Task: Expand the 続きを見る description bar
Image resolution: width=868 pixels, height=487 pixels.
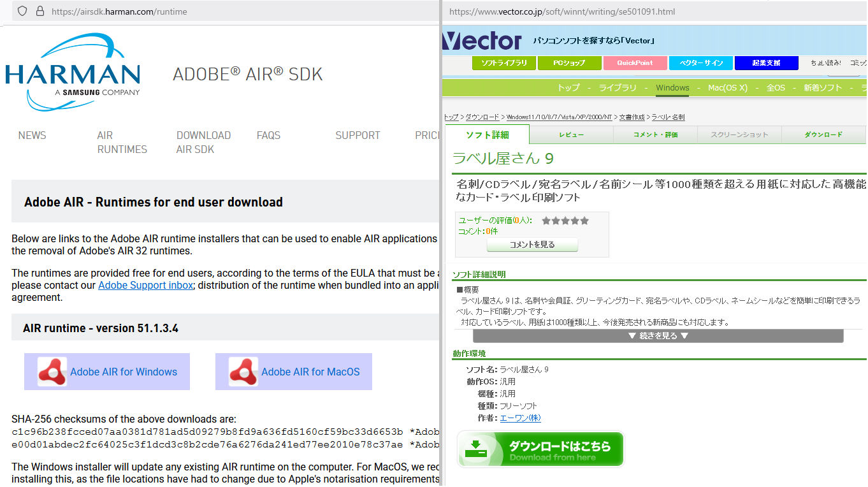Action: [x=658, y=336]
